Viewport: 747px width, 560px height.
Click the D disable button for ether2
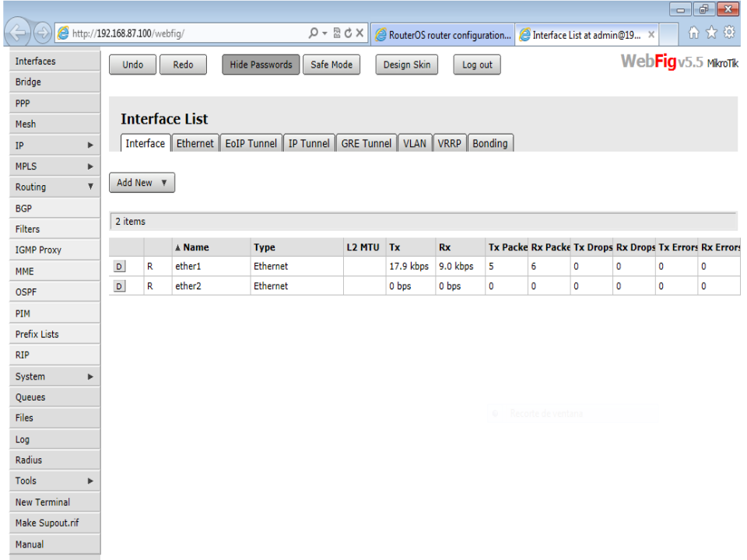pos(121,286)
